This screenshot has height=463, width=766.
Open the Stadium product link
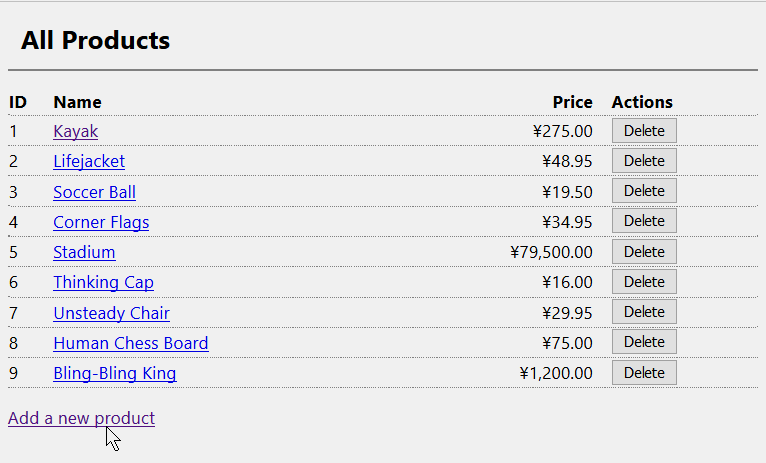(x=84, y=253)
